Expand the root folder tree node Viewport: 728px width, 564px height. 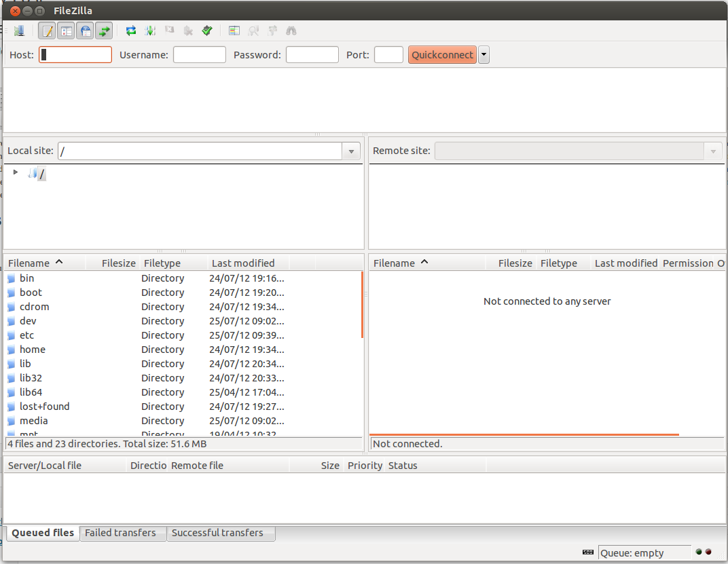click(x=16, y=172)
